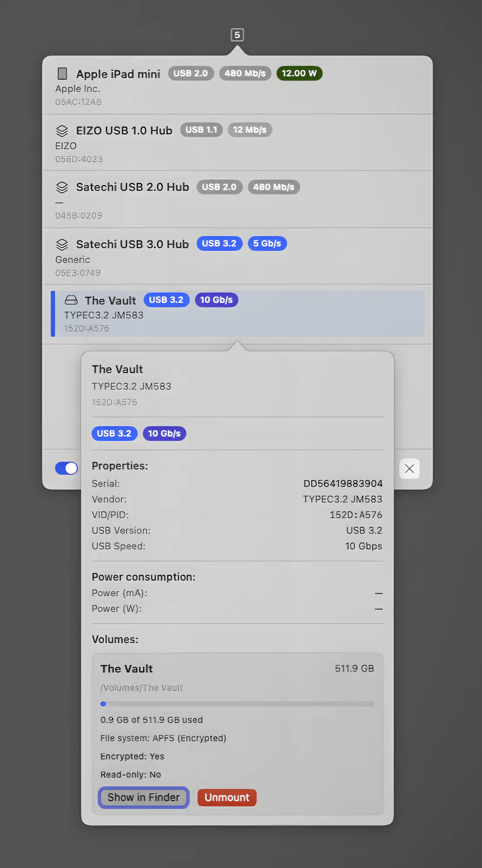Click The Vault external drive icon
The height and width of the screenshot is (868, 482).
tap(71, 300)
